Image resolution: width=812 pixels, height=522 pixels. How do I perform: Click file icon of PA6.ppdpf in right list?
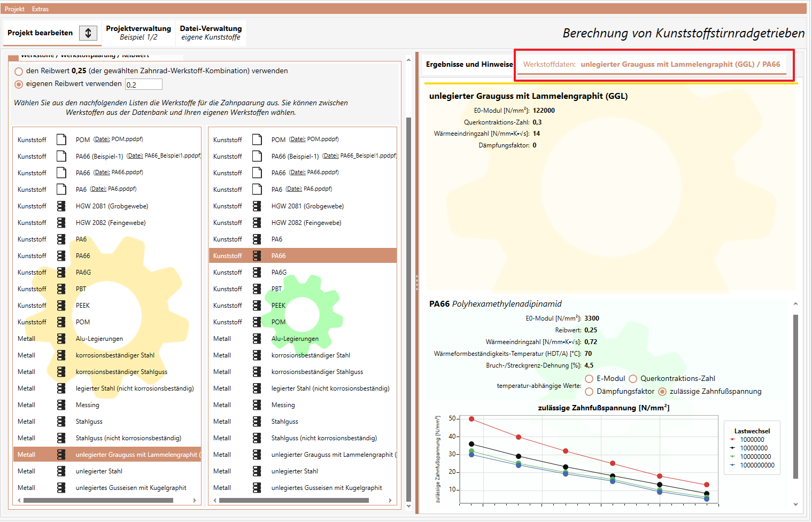(257, 189)
